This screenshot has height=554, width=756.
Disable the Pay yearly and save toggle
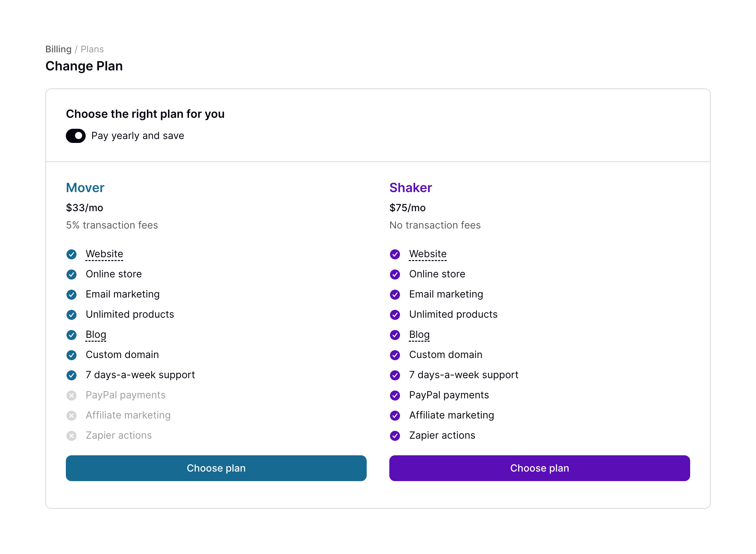(x=75, y=135)
